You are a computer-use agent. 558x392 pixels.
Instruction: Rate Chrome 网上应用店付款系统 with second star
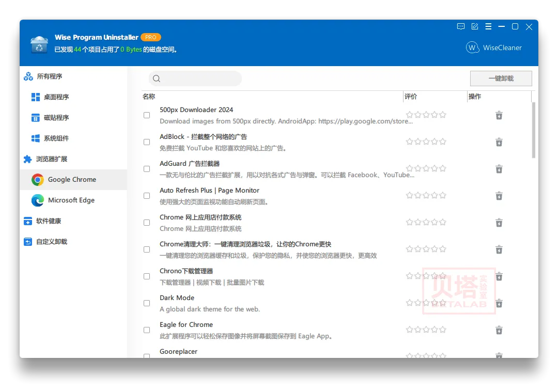418,222
